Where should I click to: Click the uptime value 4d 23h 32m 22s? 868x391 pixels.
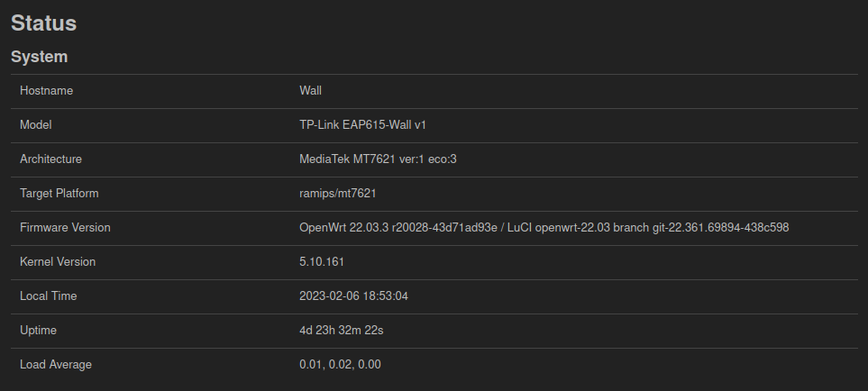tap(342, 331)
